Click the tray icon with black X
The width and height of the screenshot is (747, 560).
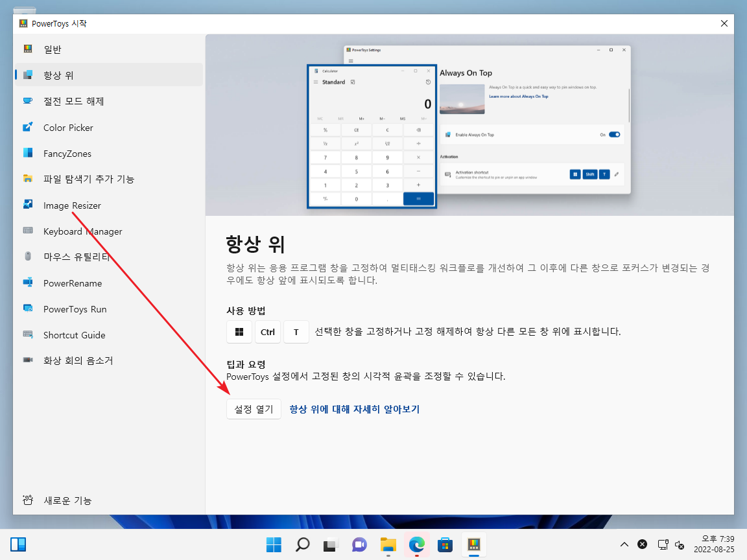[x=642, y=544]
